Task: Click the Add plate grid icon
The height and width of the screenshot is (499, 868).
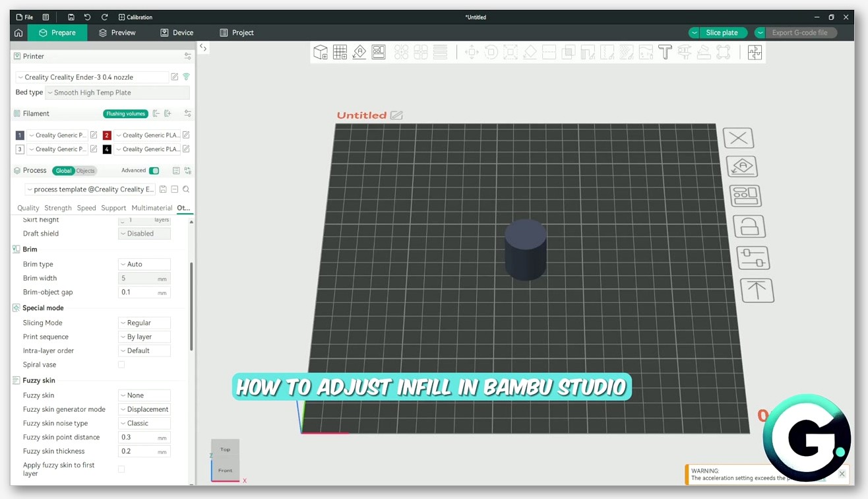Action: pyautogui.click(x=340, y=52)
